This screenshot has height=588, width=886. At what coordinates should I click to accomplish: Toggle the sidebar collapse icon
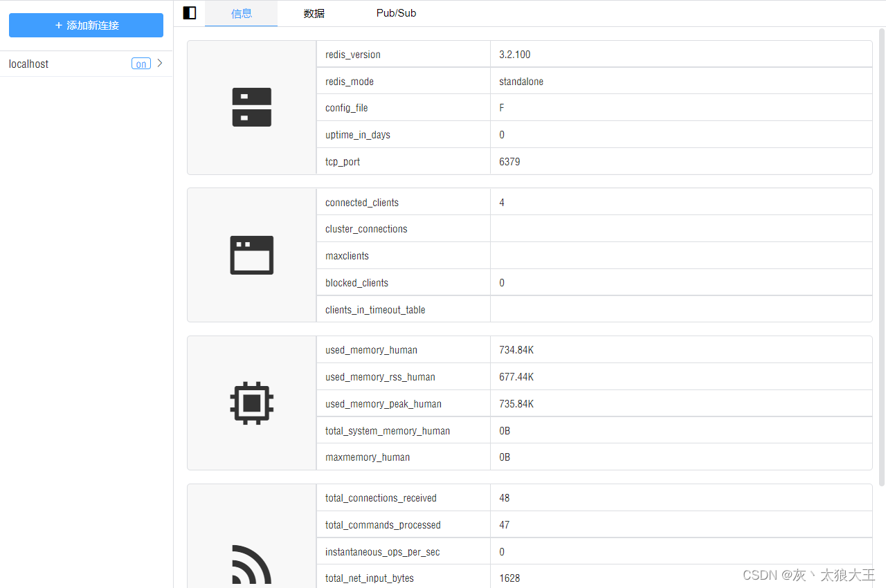coord(190,12)
